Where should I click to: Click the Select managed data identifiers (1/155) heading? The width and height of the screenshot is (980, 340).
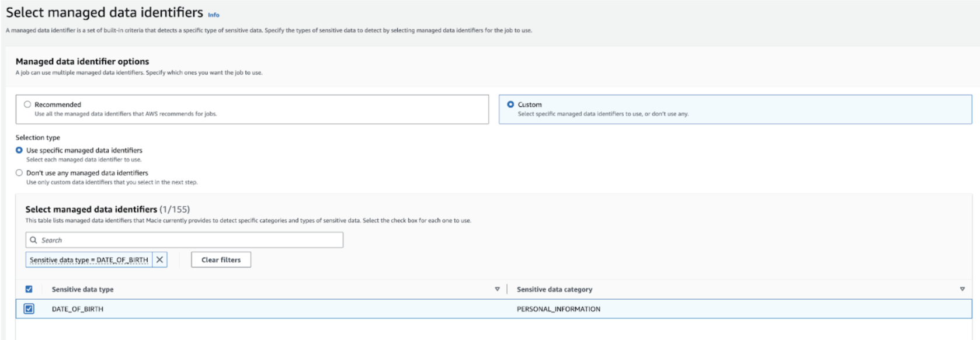coord(107,209)
